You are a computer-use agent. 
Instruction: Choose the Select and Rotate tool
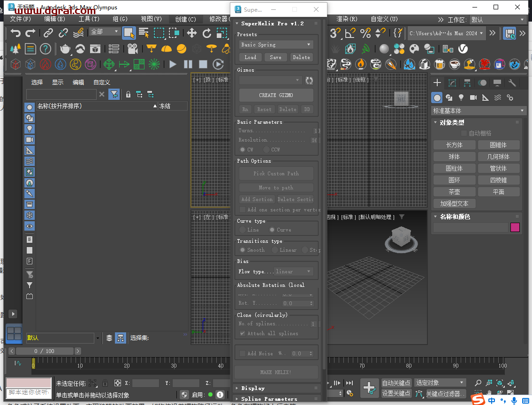pos(206,33)
